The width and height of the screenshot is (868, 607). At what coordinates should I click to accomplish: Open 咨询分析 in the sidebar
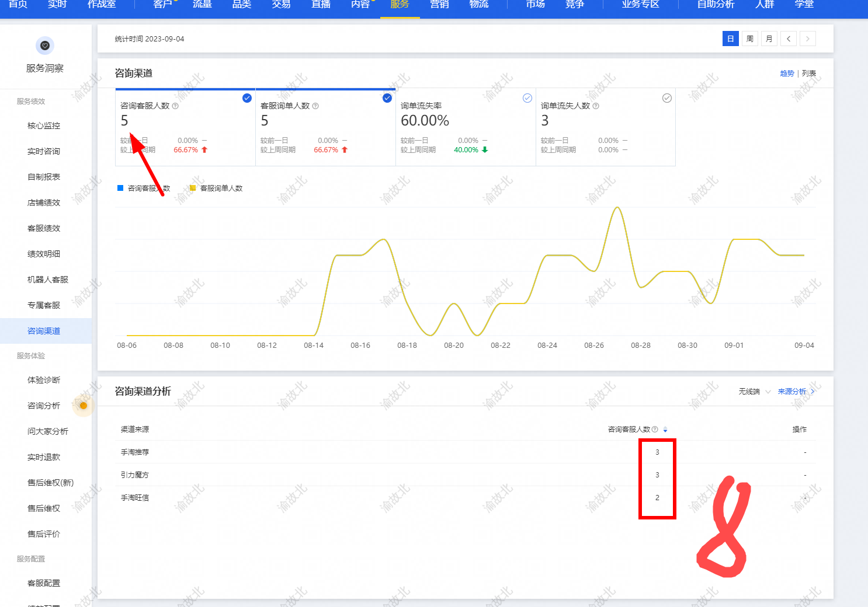pyautogui.click(x=44, y=406)
